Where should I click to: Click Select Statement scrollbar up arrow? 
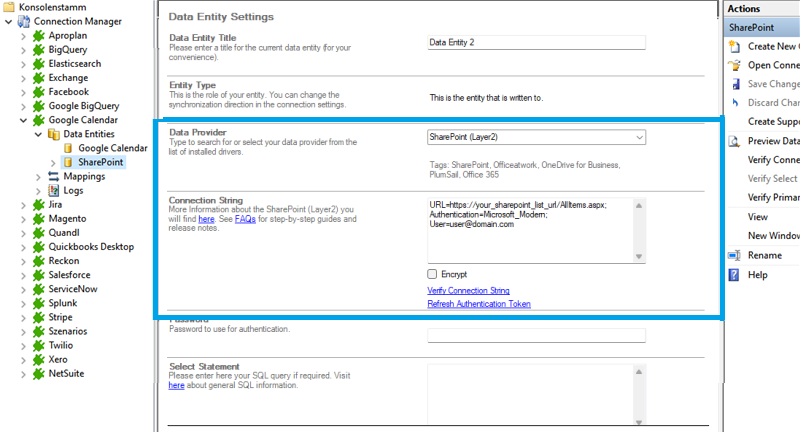pos(639,372)
